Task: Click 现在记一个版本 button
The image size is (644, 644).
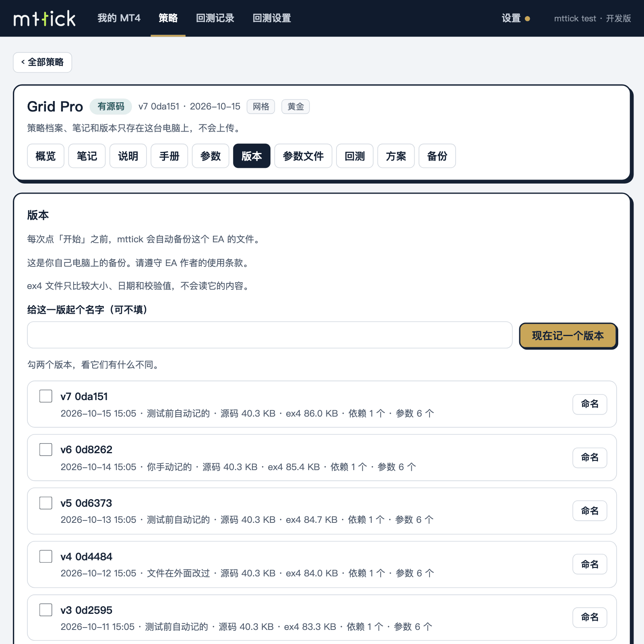Action: [x=568, y=336]
